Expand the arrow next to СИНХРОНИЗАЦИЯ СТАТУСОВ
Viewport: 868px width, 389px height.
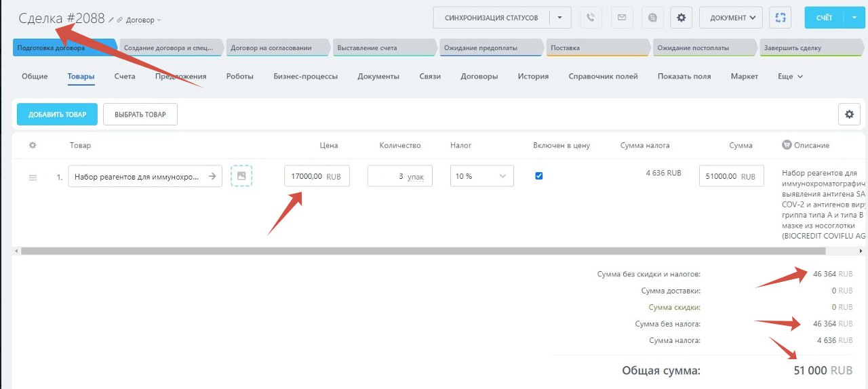(x=559, y=18)
